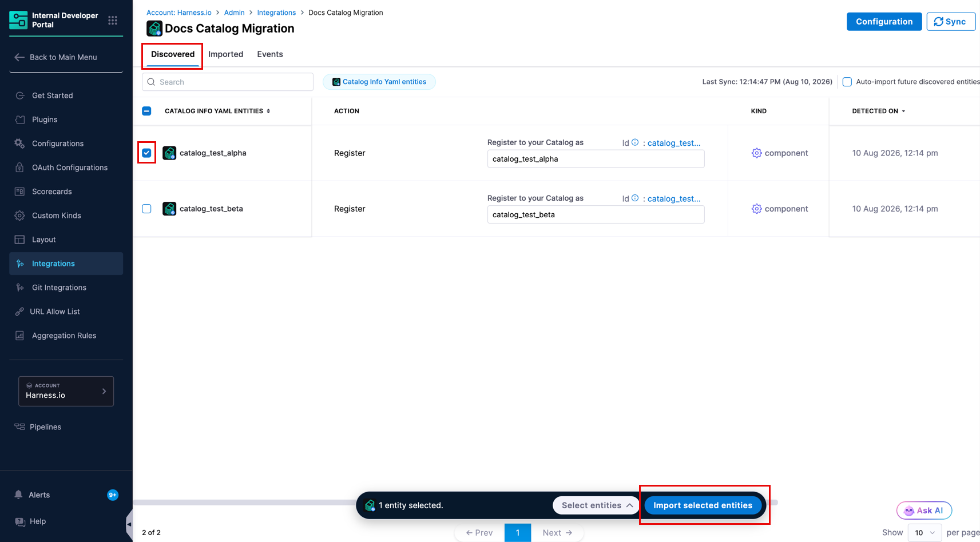Switch to the Events tab
980x542 pixels.
(270, 54)
